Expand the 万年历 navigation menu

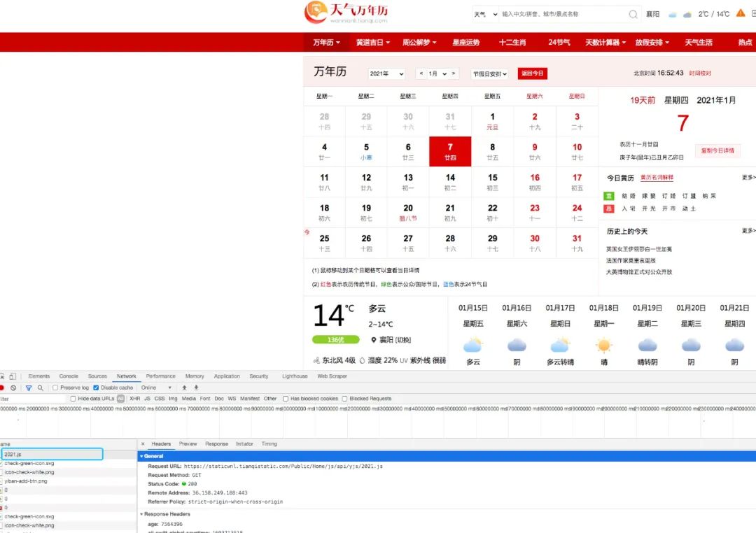[326, 43]
